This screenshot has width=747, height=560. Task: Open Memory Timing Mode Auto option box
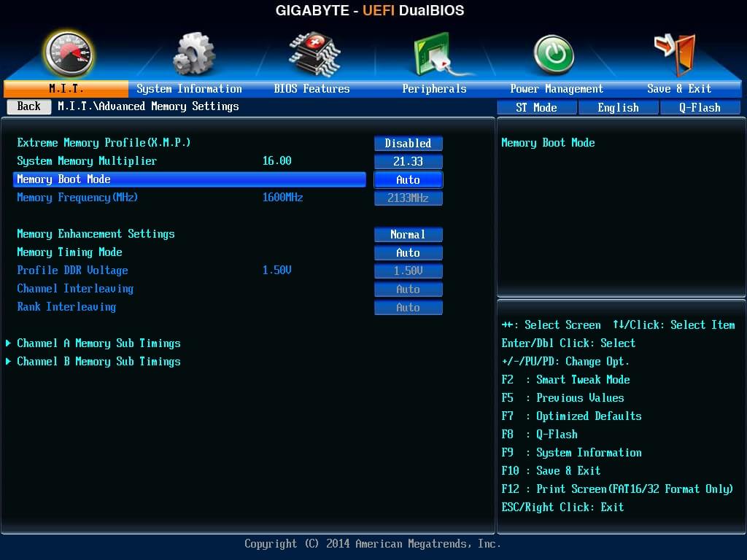409,252
